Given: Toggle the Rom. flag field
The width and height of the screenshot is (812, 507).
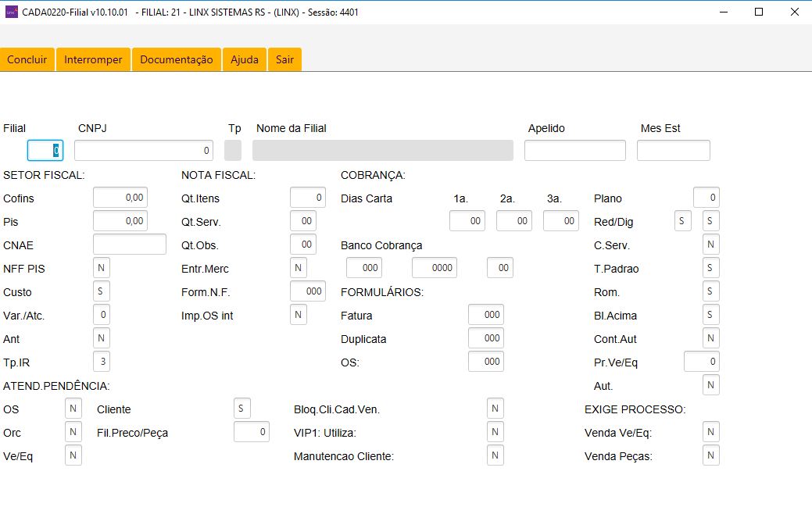Looking at the screenshot, I should coord(711,291).
